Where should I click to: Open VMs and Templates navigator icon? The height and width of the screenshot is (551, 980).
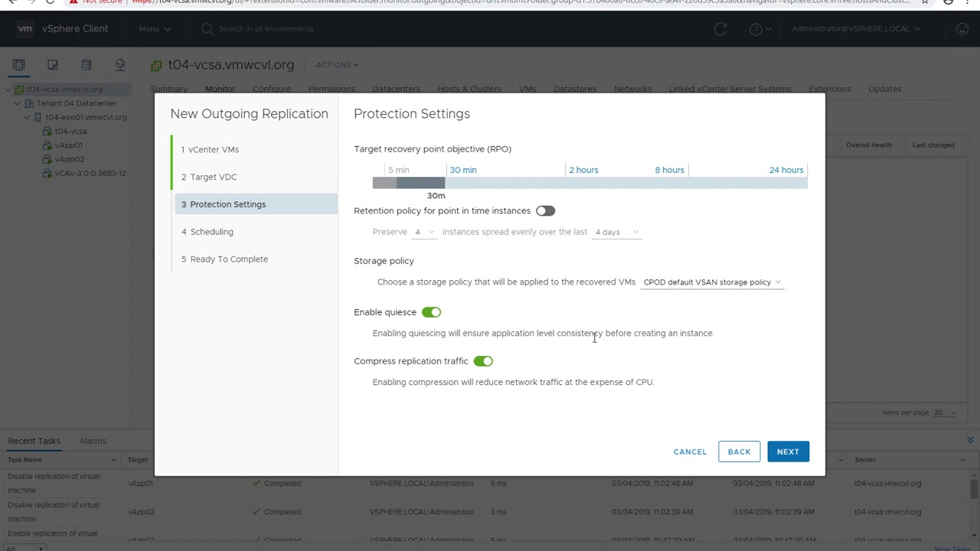pyautogui.click(x=53, y=65)
